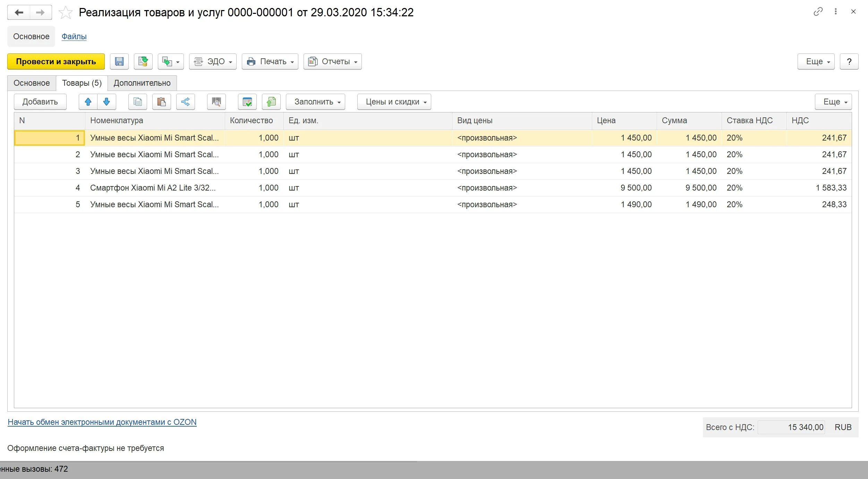Select row 2 Умные весы Xiaomi item
Image resolution: width=868 pixels, height=479 pixels.
point(154,154)
